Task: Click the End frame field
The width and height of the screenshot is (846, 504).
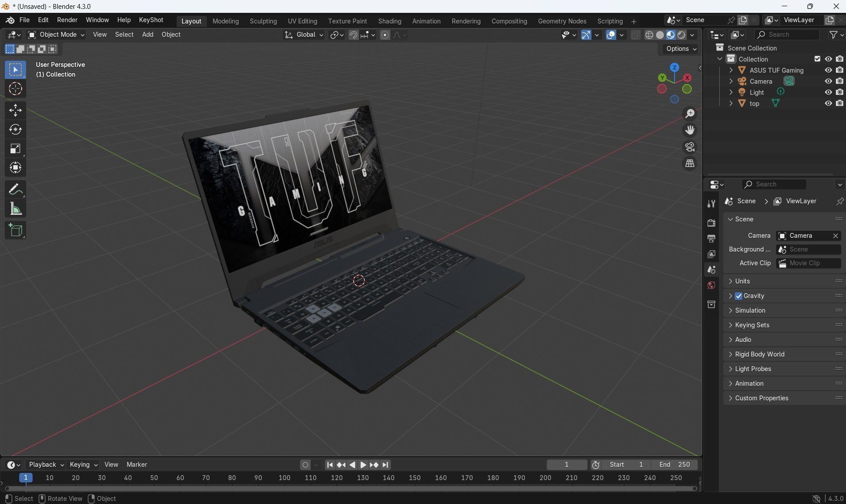Action: coord(674,465)
